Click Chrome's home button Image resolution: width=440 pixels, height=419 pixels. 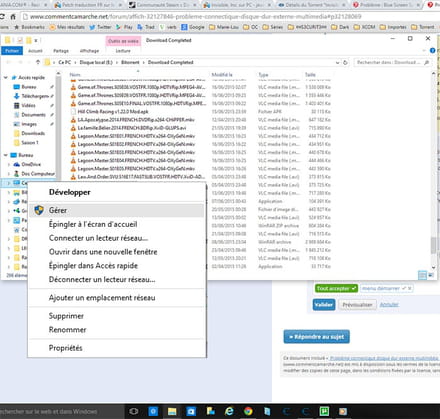pos(13,16)
